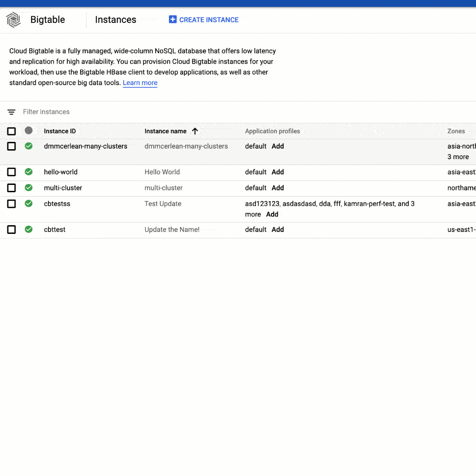Sort by the Instance ID column header
The width and height of the screenshot is (476, 476).
click(x=60, y=131)
